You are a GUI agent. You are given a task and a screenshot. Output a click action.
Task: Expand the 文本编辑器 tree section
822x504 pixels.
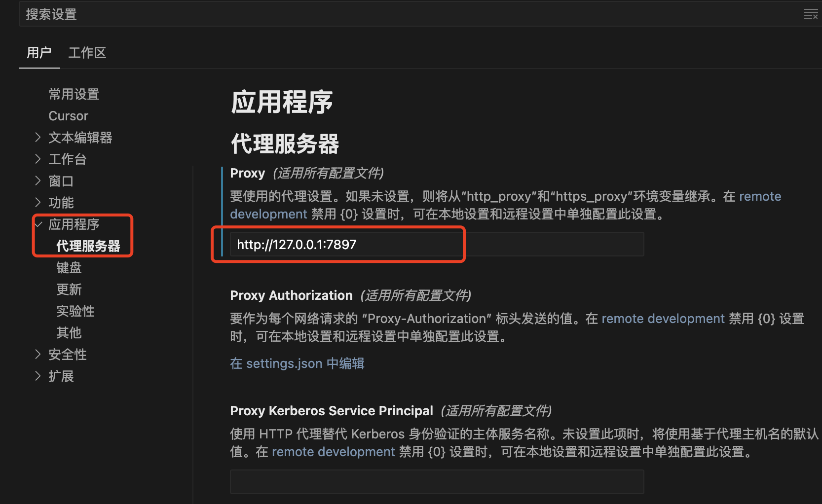[38, 138]
